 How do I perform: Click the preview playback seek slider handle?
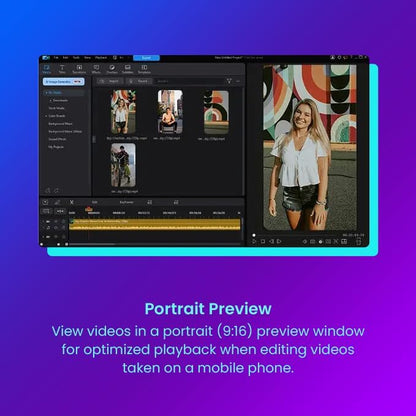point(254,235)
